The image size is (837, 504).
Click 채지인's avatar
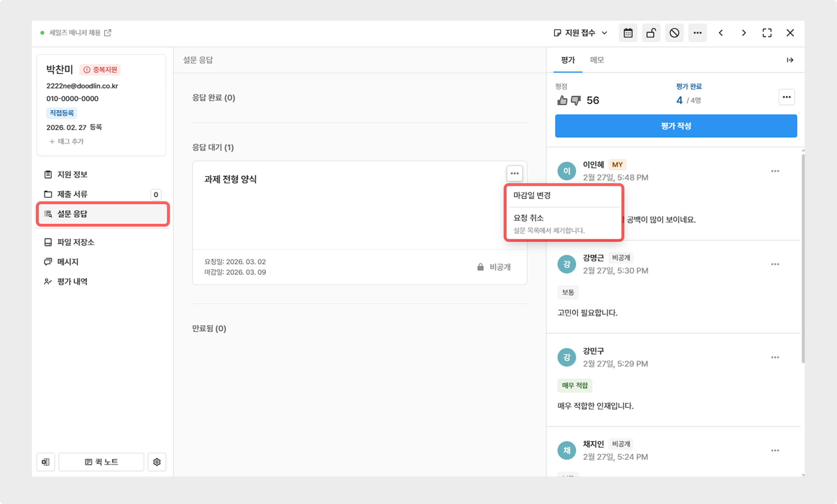tap(567, 450)
